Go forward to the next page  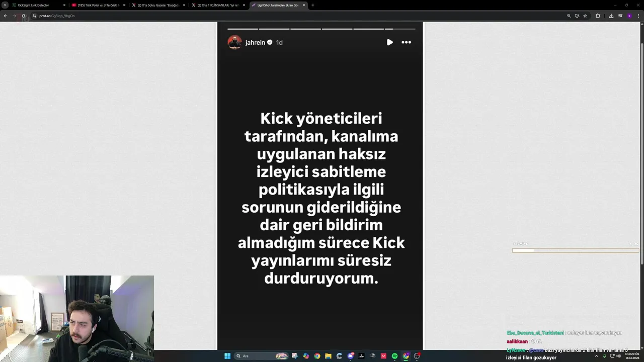point(14,16)
